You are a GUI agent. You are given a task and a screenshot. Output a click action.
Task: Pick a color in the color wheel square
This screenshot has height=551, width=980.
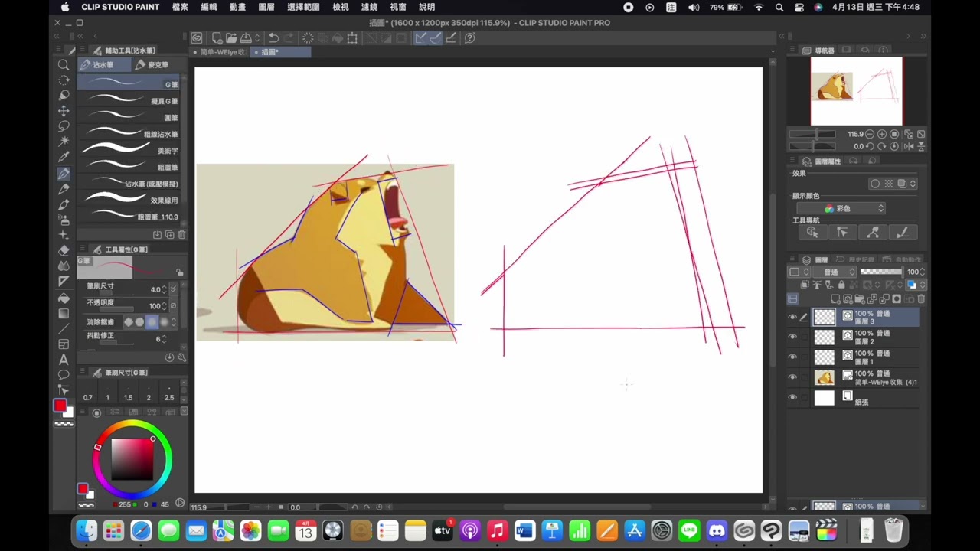[x=132, y=459]
